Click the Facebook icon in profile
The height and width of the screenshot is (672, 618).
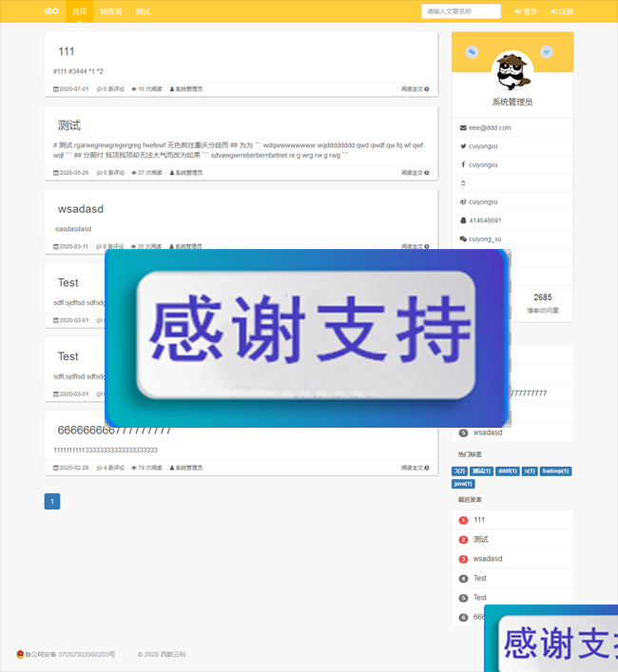(463, 164)
